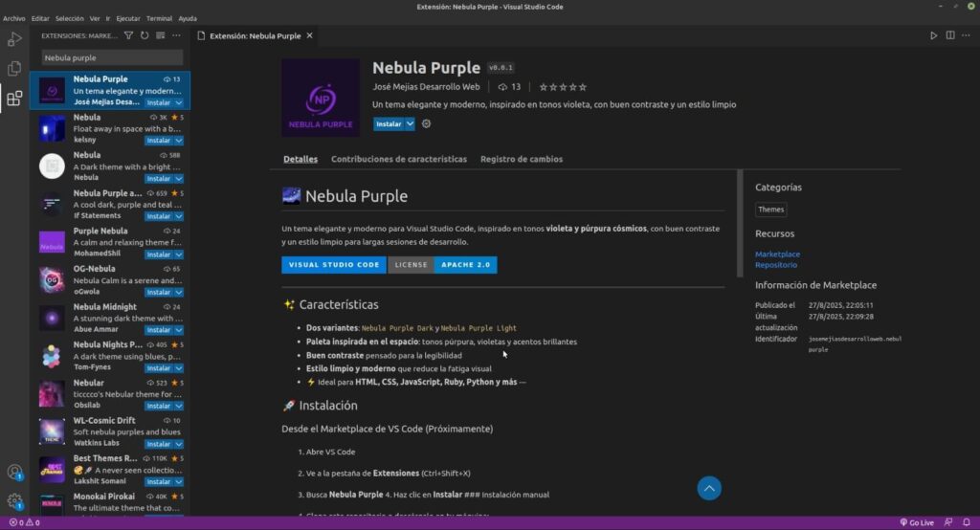The image size is (980, 530).
Task: Switch to Registro de cambios tab
Action: (522, 159)
